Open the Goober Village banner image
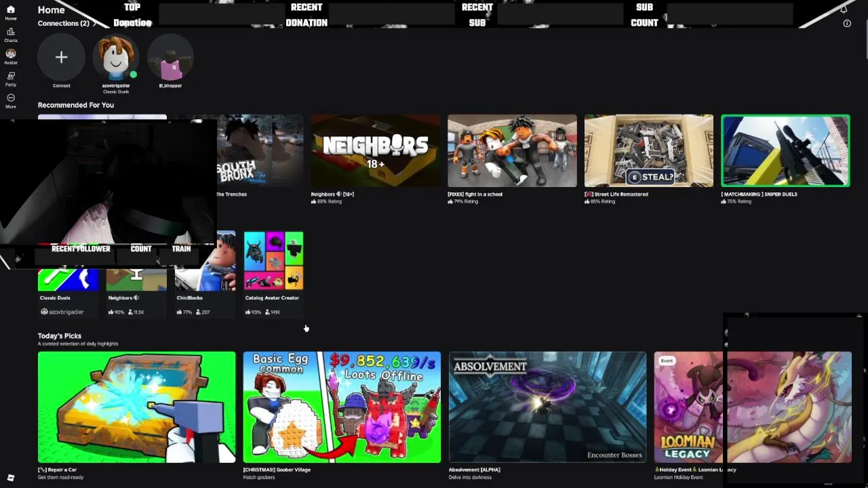 (x=342, y=407)
